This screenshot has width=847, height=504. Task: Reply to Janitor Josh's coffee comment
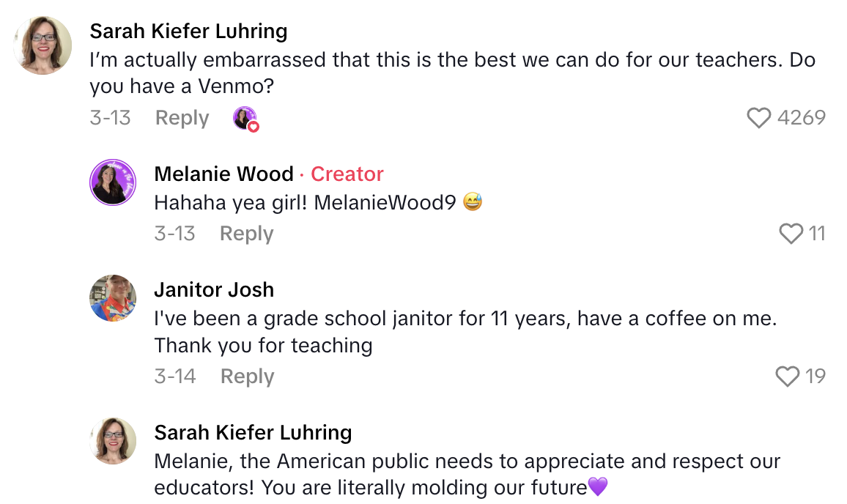(246, 376)
